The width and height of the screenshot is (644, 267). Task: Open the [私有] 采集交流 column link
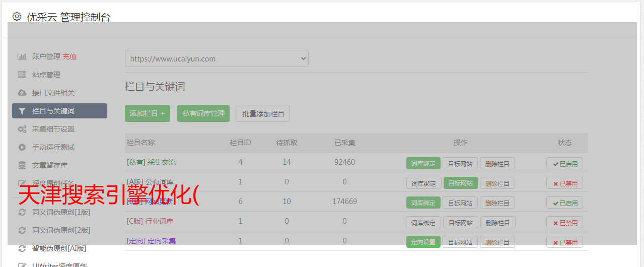(152, 162)
